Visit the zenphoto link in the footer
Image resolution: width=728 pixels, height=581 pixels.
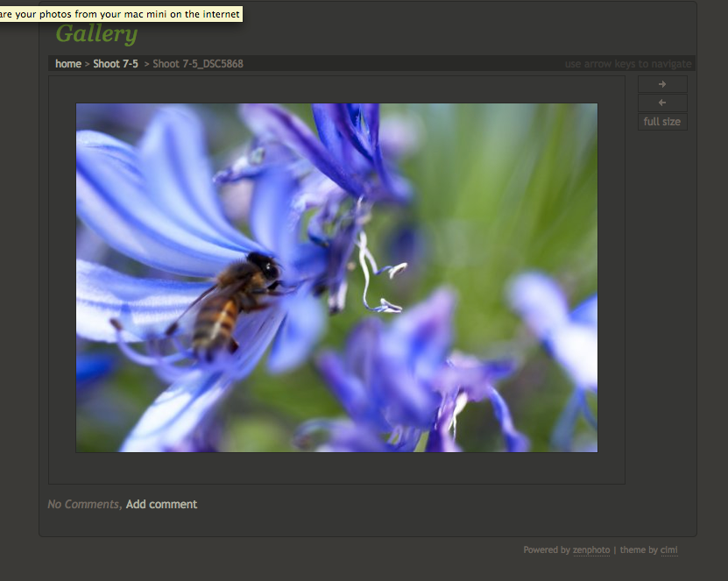tap(591, 549)
